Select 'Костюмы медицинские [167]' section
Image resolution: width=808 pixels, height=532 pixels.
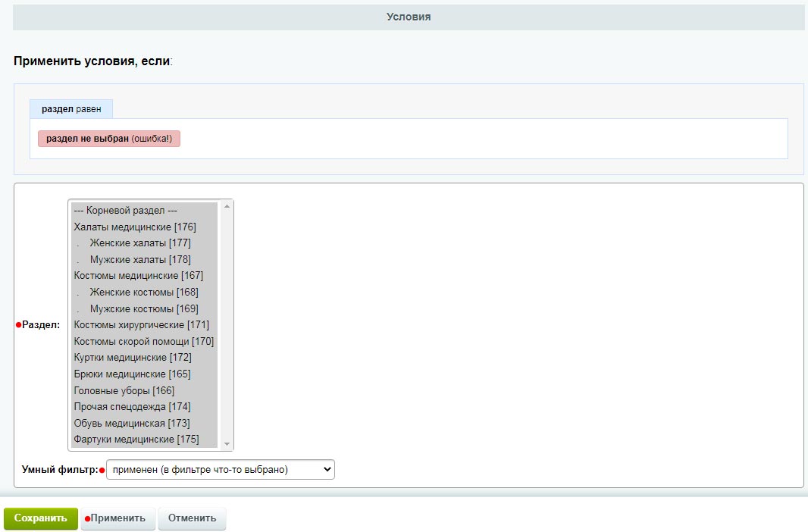coord(138,276)
